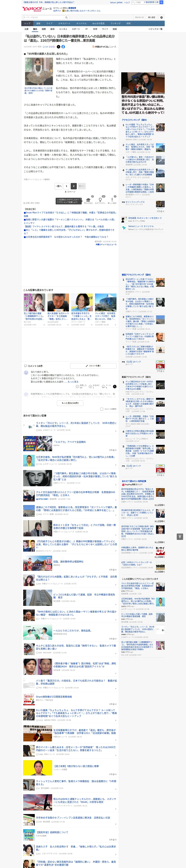Select current page 2 button
The image size is (186, 868).
pos(74,186)
